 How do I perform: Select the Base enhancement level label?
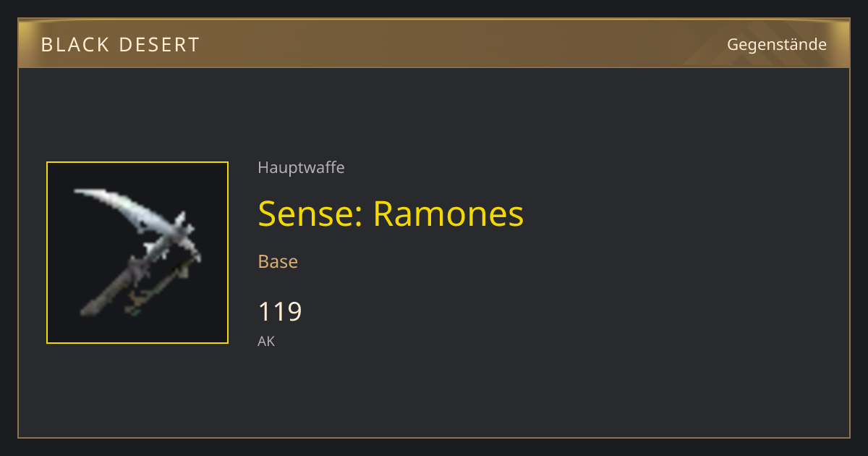point(278,261)
